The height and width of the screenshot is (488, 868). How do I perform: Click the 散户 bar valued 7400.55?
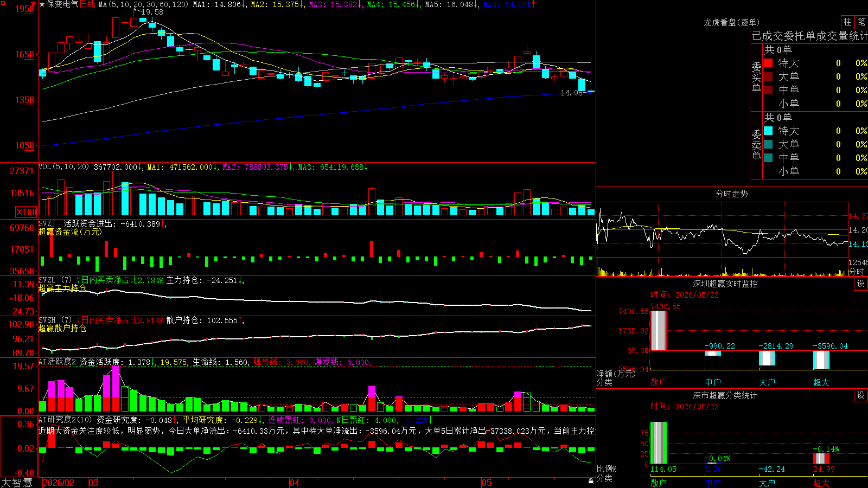coord(659,331)
